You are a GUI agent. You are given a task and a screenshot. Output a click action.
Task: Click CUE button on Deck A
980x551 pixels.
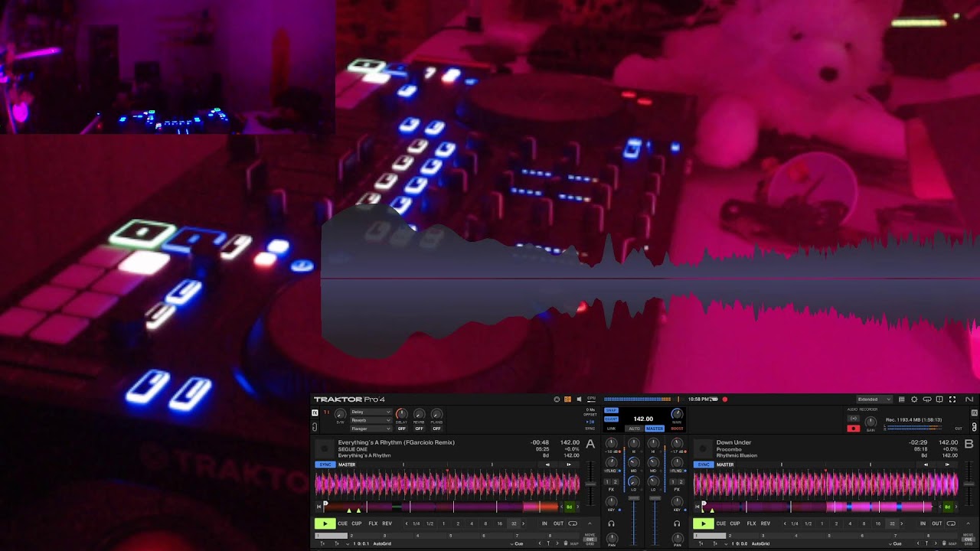coord(343,523)
